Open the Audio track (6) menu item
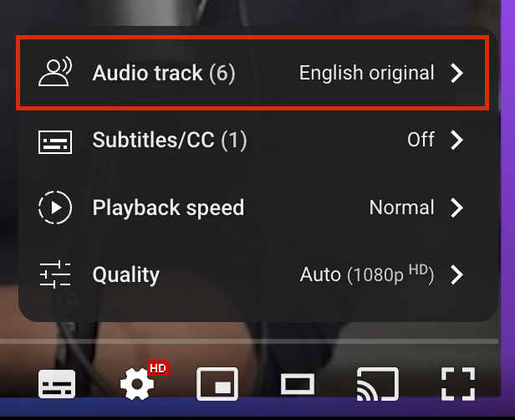 tap(164, 73)
